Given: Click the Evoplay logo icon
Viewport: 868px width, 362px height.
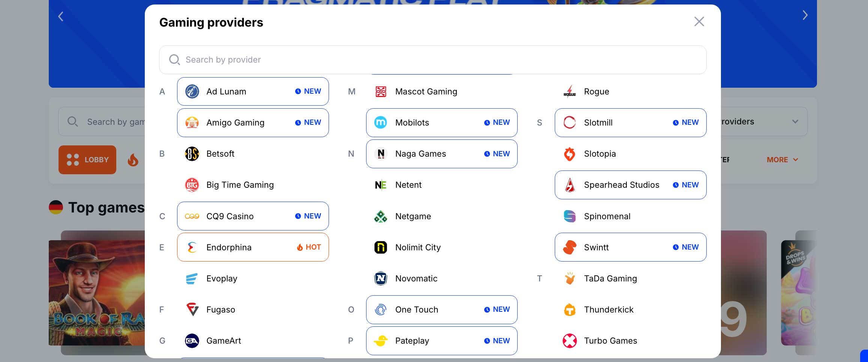Looking at the screenshot, I should [x=192, y=278].
